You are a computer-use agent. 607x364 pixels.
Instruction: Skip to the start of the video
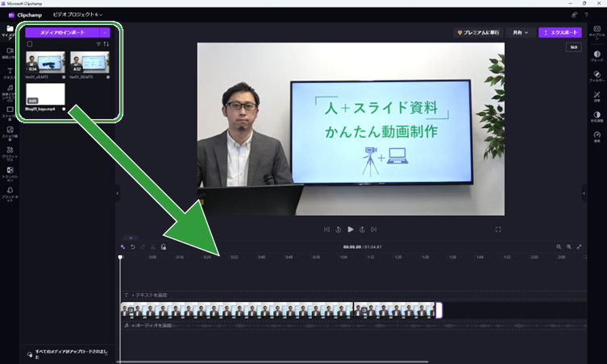(326, 230)
